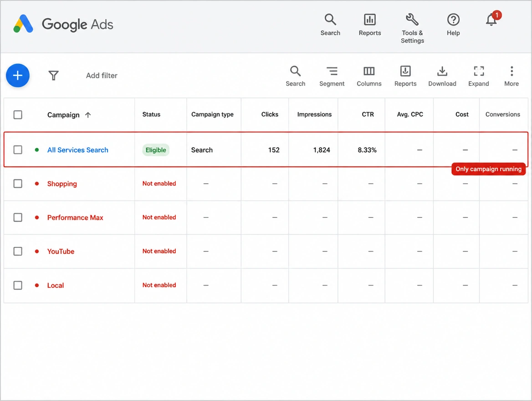Open the header Search tool
Screen dimensions: 532x401
pyautogui.click(x=330, y=25)
